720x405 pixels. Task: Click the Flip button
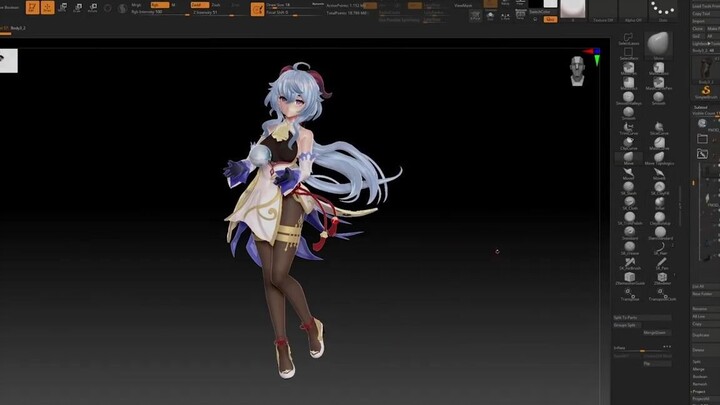[x=656, y=364]
